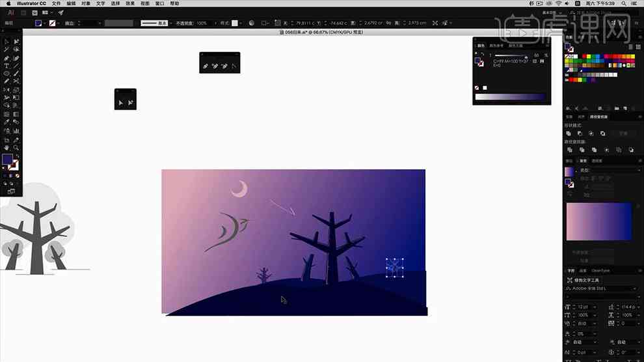The image size is (644, 362).
Task: Select the Rotate/Reflect tool
Action: [7, 90]
